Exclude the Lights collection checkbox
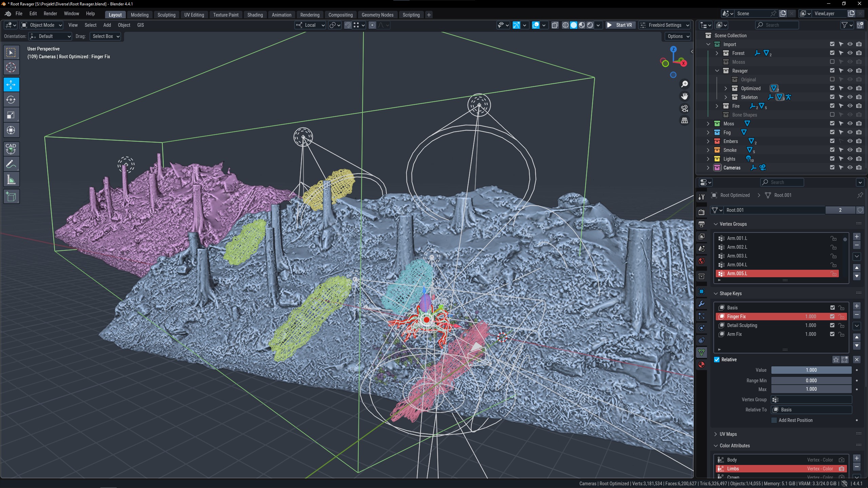Screen dimensions: 868x488 832,159
